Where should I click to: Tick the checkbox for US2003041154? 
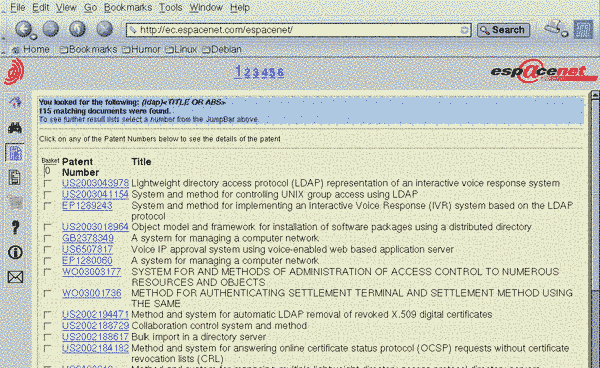coord(47,195)
